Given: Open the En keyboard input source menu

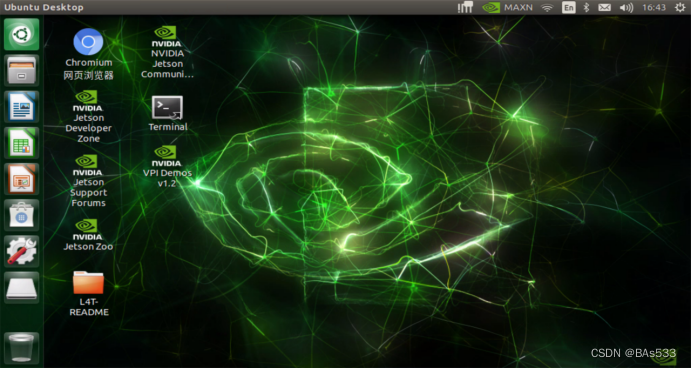Looking at the screenshot, I should point(569,8).
